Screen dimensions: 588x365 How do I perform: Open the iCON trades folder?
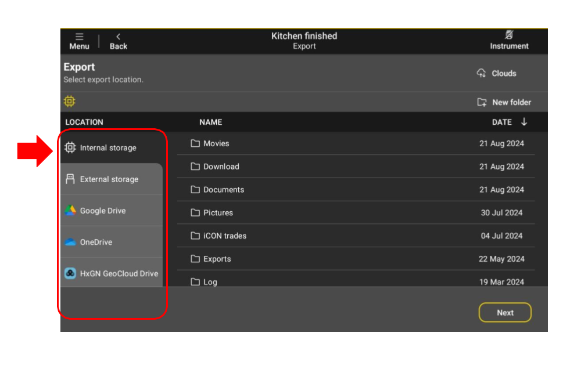click(x=224, y=236)
